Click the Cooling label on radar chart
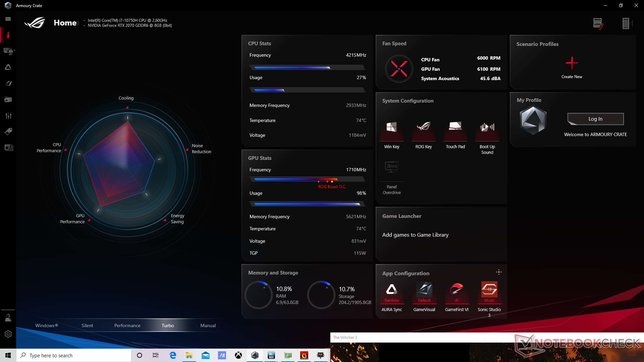Image resolution: width=644 pixels, height=362 pixels. tap(126, 98)
